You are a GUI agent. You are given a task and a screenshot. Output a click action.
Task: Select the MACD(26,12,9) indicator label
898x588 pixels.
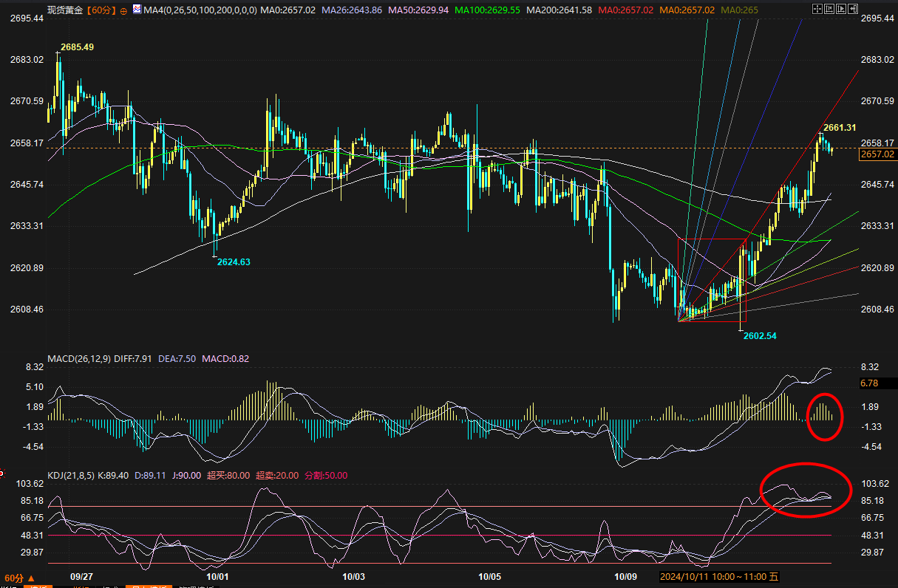pyautogui.click(x=80, y=359)
